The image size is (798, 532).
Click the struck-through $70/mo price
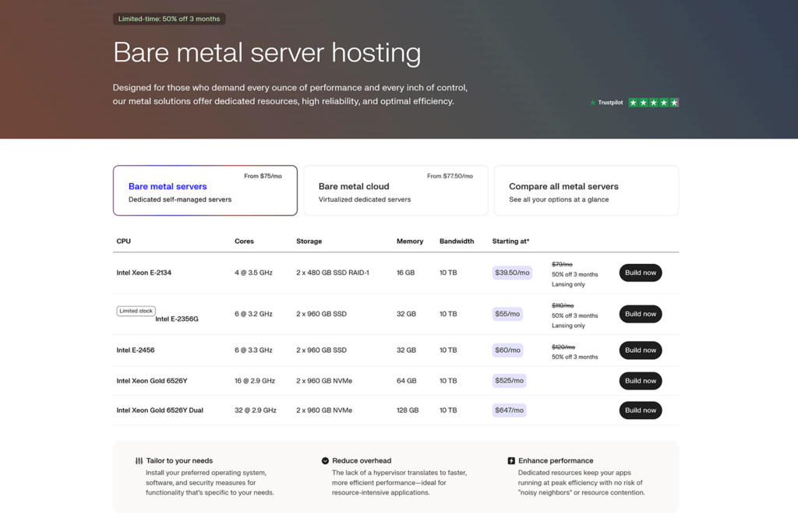(562, 264)
